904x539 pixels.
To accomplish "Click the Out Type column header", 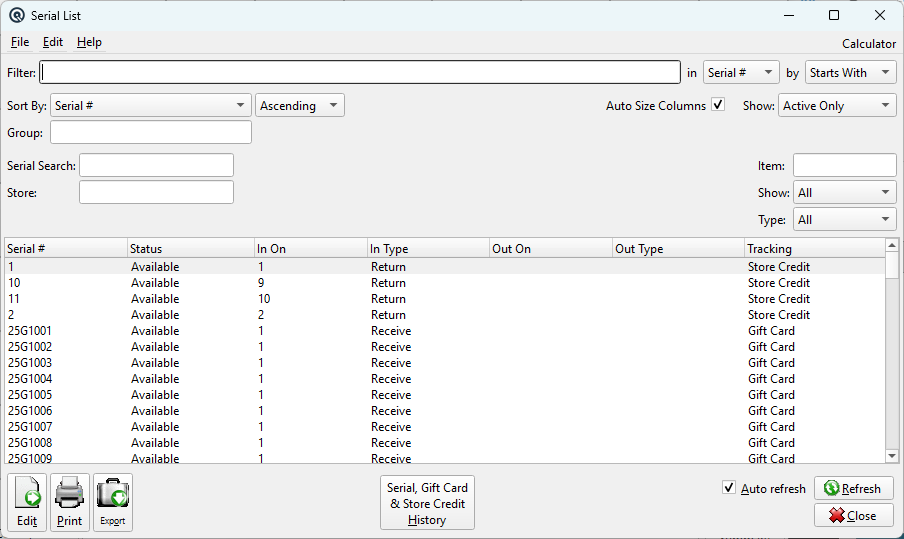I will tap(678, 248).
